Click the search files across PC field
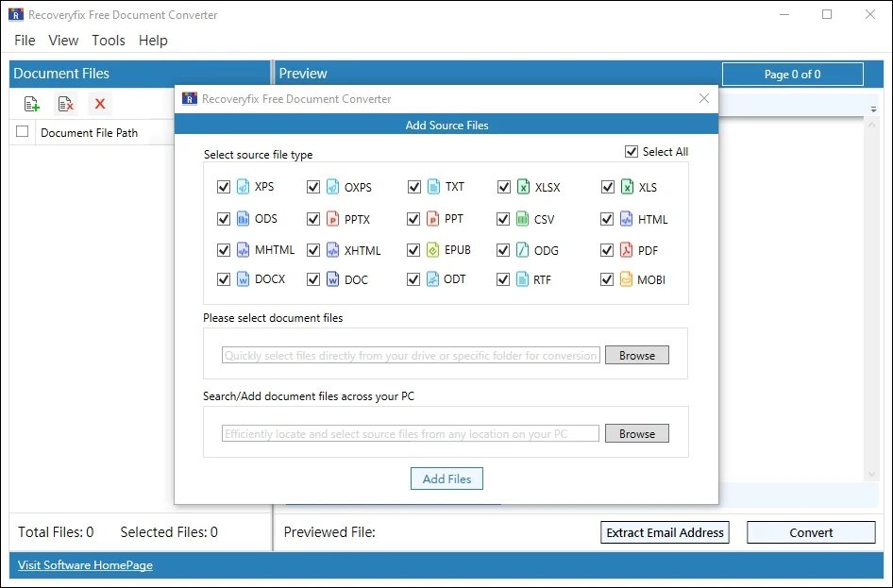893x588 pixels. [410, 433]
